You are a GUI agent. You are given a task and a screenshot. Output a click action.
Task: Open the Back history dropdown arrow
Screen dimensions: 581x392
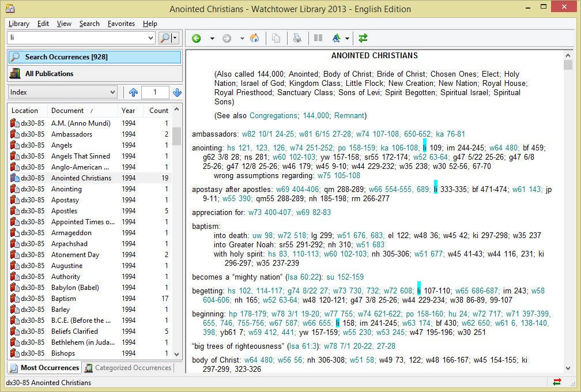(212, 38)
